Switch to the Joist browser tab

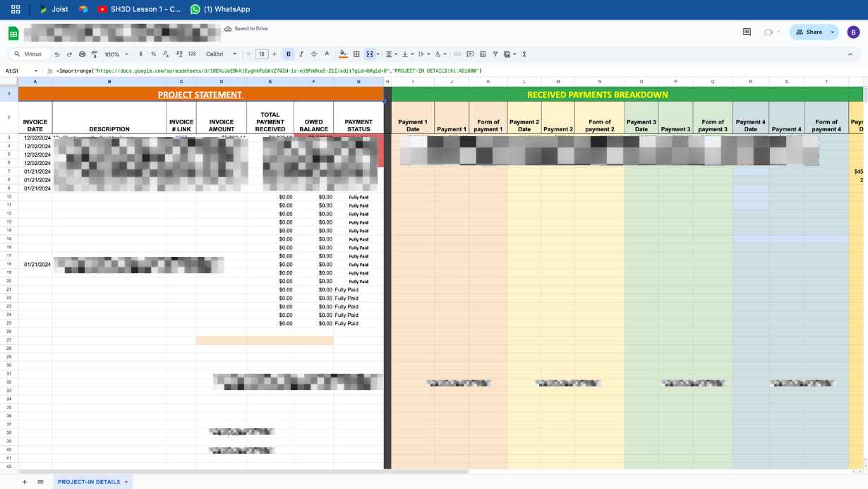coord(54,9)
